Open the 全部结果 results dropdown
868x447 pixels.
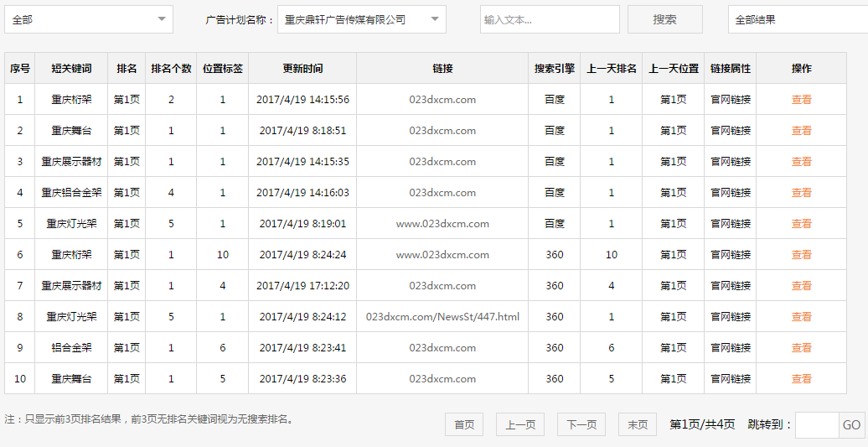coord(798,19)
